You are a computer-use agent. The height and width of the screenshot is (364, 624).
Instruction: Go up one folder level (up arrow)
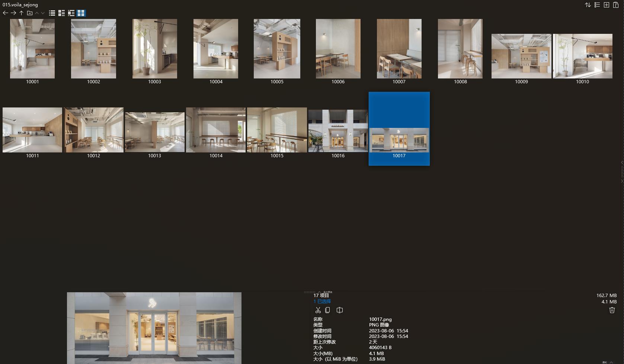[x=21, y=13]
